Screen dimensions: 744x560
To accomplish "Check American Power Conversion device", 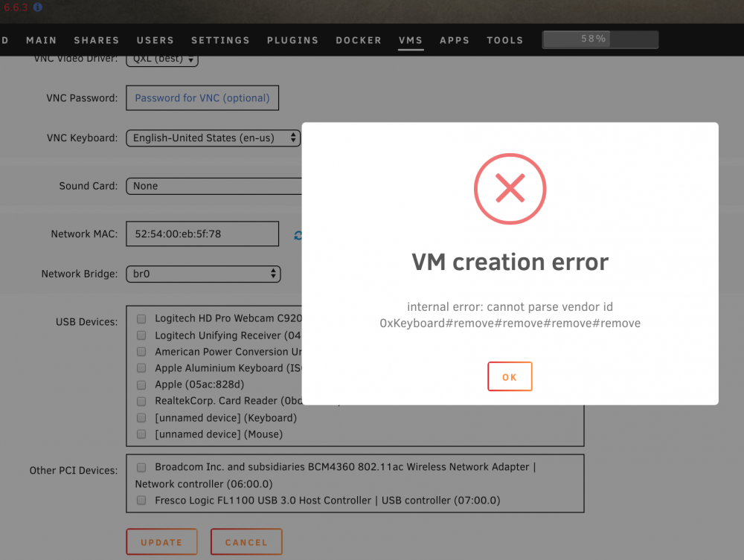I will (141, 352).
